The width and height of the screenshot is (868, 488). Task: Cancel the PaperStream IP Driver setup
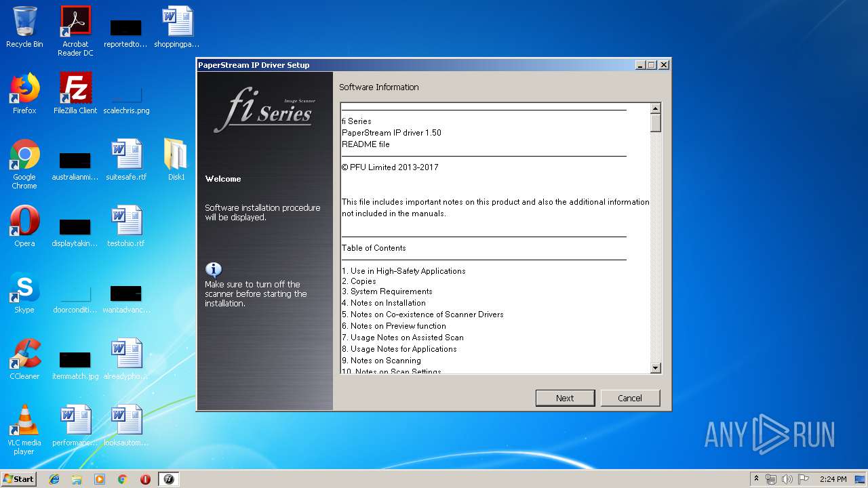click(630, 398)
